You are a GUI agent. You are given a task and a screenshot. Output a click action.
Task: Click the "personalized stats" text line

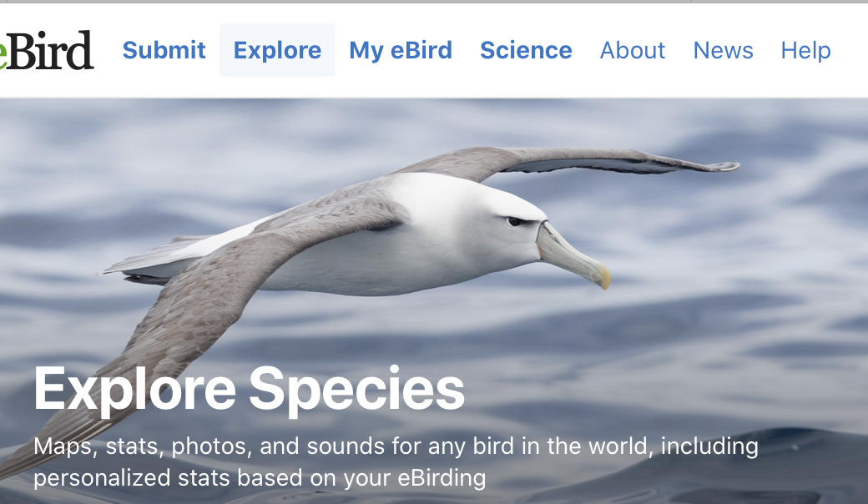point(259,478)
